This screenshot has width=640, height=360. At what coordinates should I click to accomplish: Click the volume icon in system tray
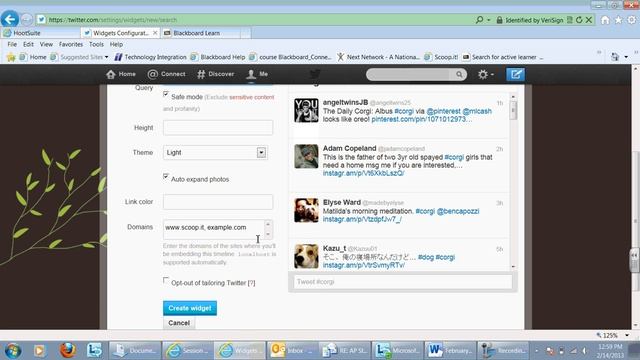584,351
